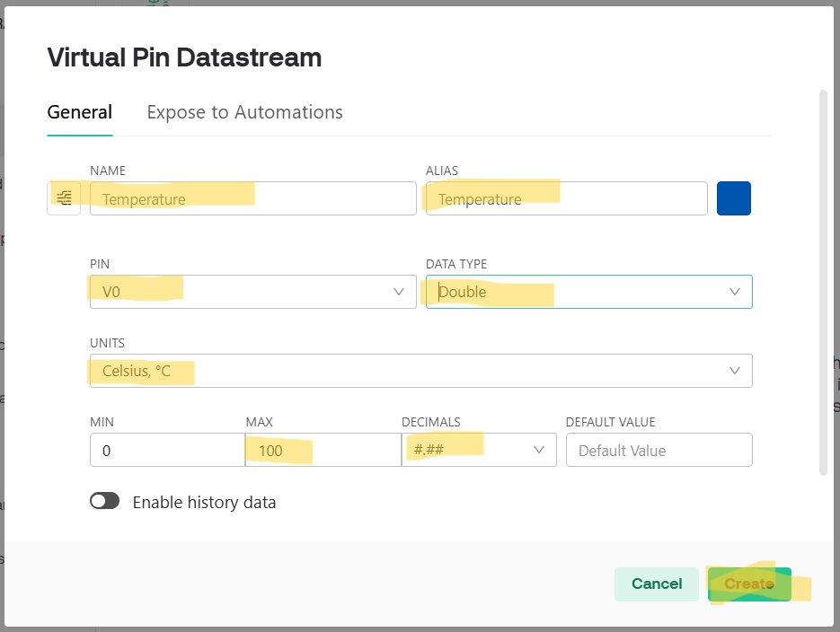Click the Default Value input field
The width and height of the screenshot is (840, 632).
tap(659, 450)
